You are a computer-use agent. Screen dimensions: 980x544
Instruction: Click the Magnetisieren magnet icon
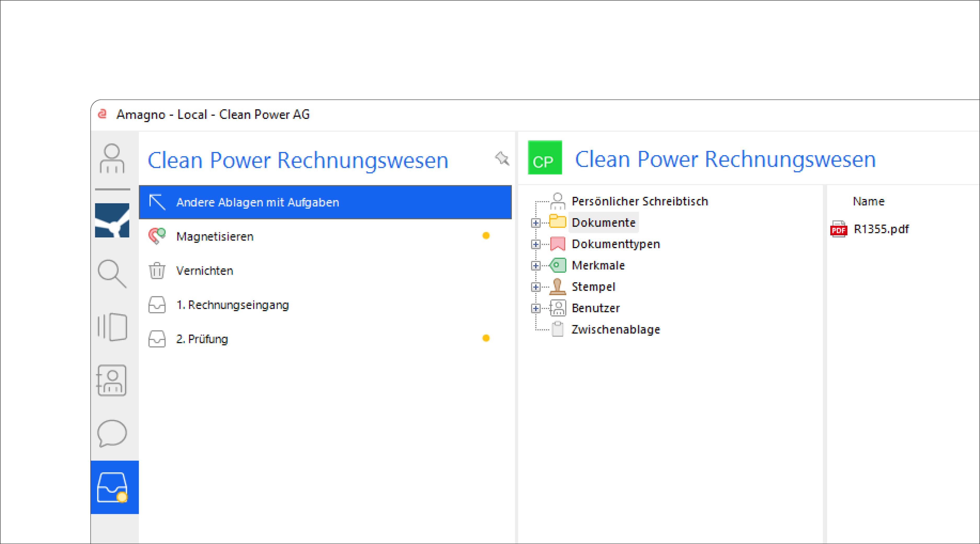click(157, 236)
